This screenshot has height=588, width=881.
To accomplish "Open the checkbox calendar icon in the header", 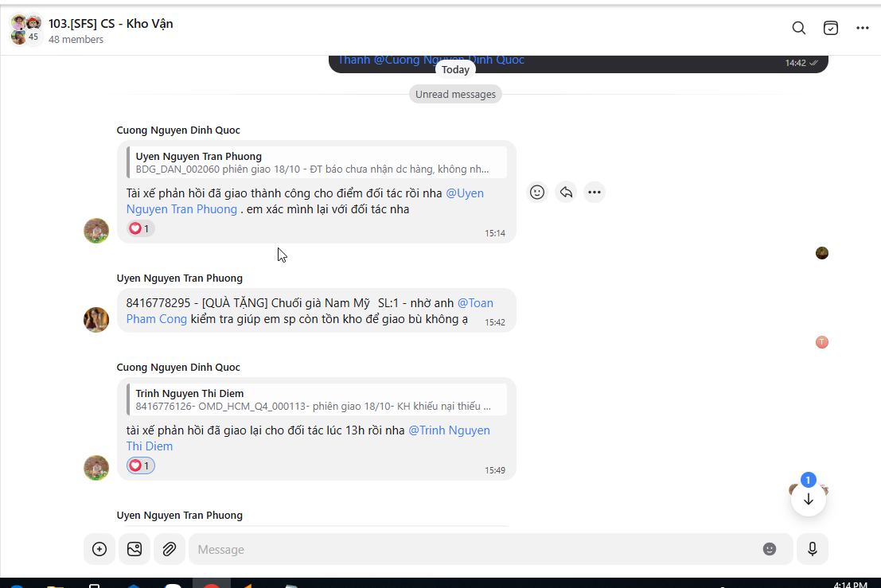I will 830,28.
